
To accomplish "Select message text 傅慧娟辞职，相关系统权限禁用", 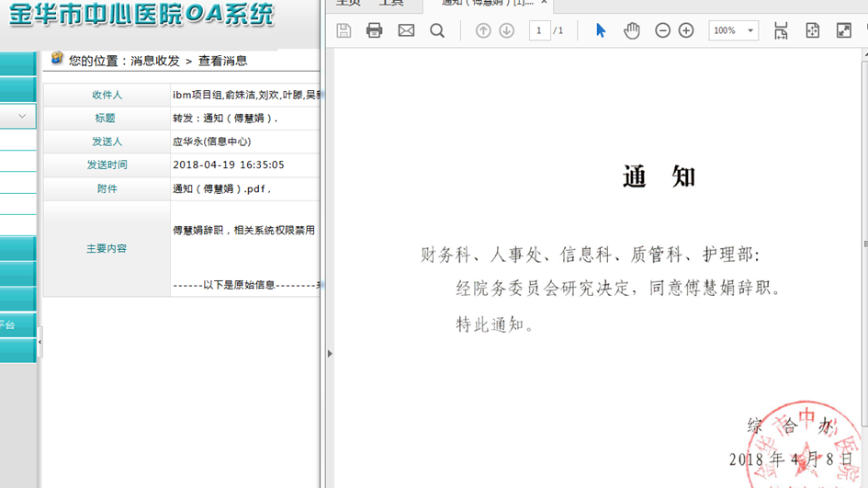I will pos(243,231).
